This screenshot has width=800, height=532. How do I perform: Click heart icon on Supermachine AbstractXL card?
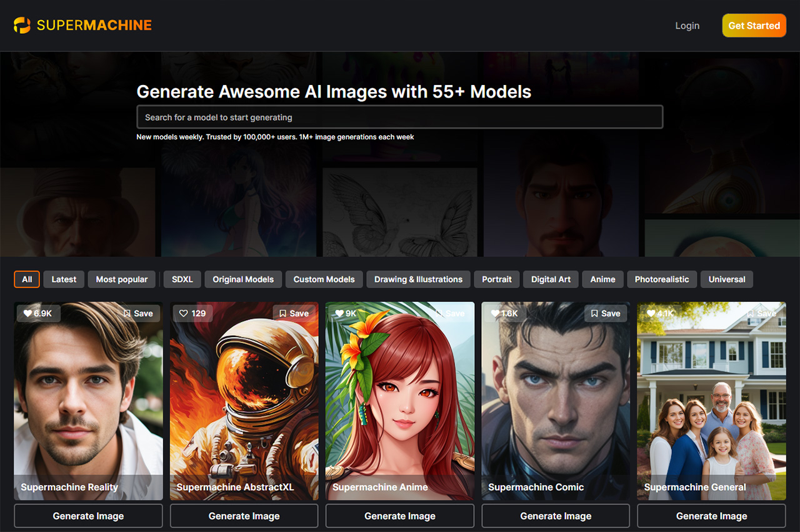click(184, 313)
